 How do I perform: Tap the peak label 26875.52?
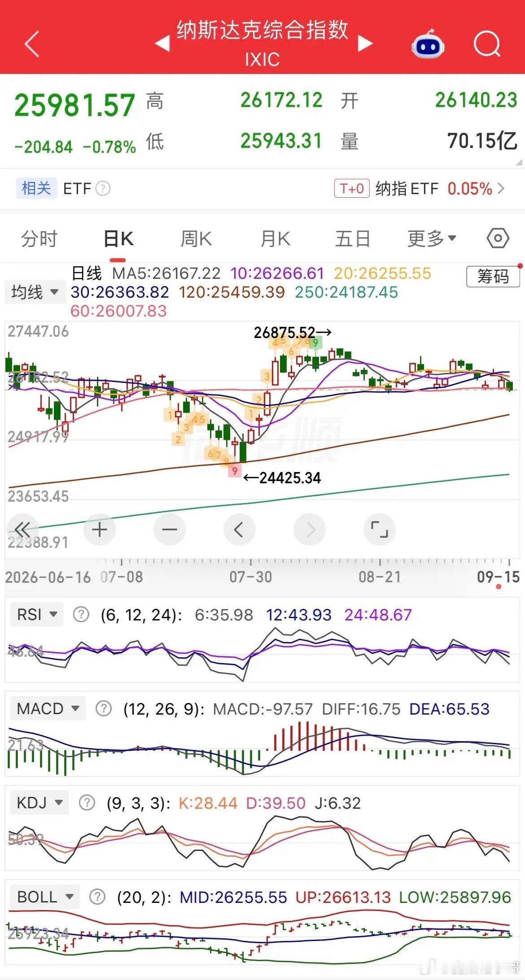tap(284, 333)
